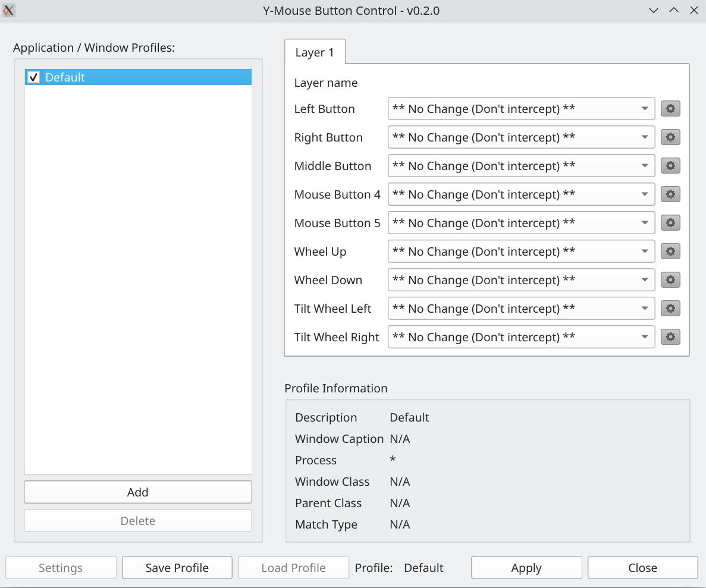Maximize the window with the up chevron

(x=673, y=10)
